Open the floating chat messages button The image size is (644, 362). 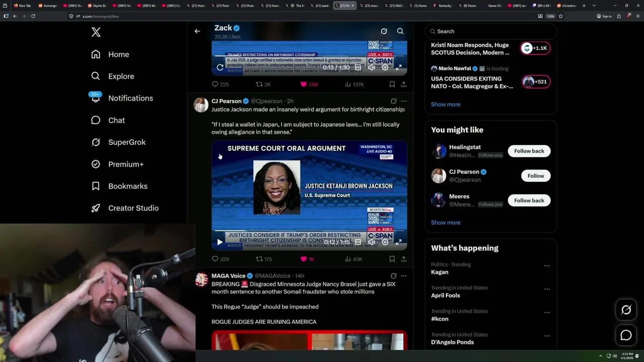pos(626,335)
